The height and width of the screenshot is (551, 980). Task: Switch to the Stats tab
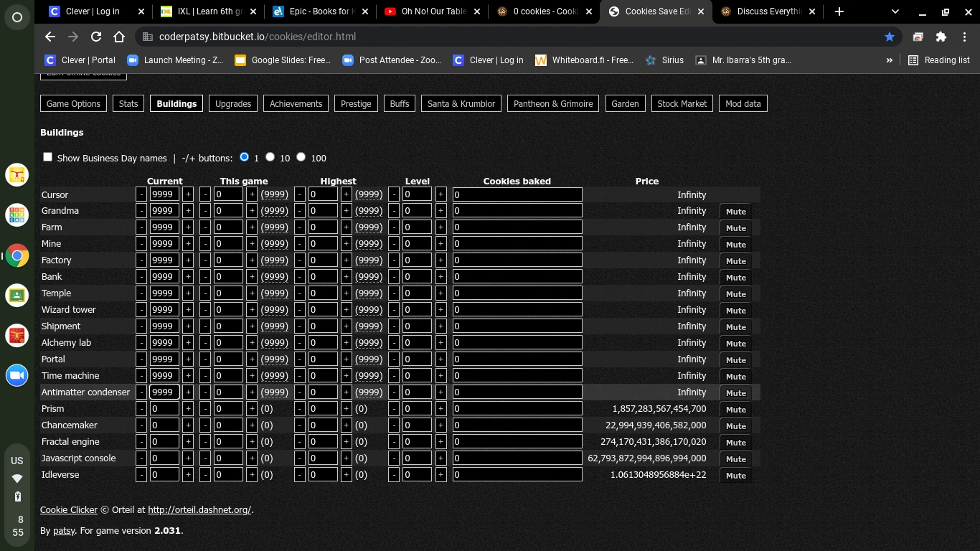click(x=128, y=103)
